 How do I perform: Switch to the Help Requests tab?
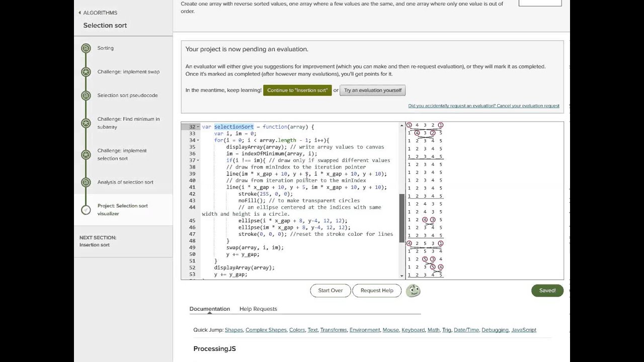coord(258,309)
